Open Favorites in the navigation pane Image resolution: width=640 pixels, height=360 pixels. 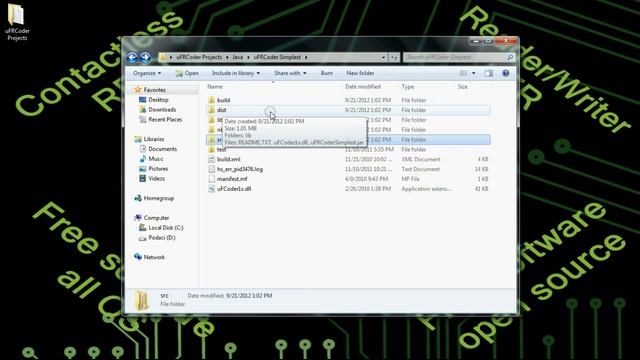pyautogui.click(x=154, y=90)
